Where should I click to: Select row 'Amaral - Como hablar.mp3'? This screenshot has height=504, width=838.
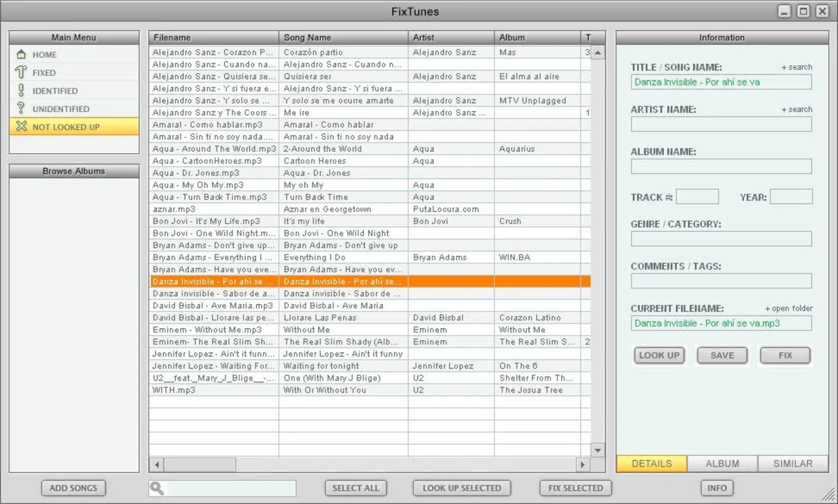tap(370, 125)
